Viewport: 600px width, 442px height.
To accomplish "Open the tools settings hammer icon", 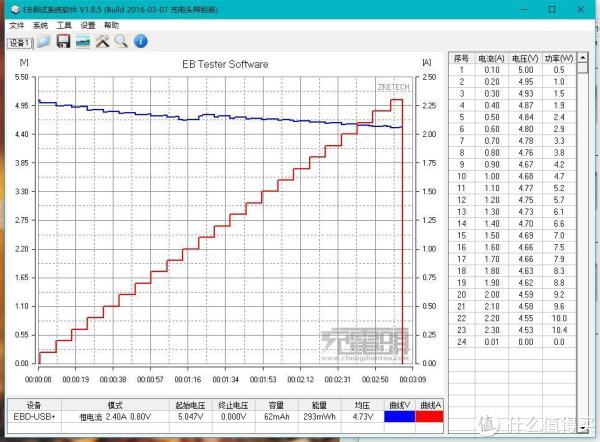I will 103,41.
